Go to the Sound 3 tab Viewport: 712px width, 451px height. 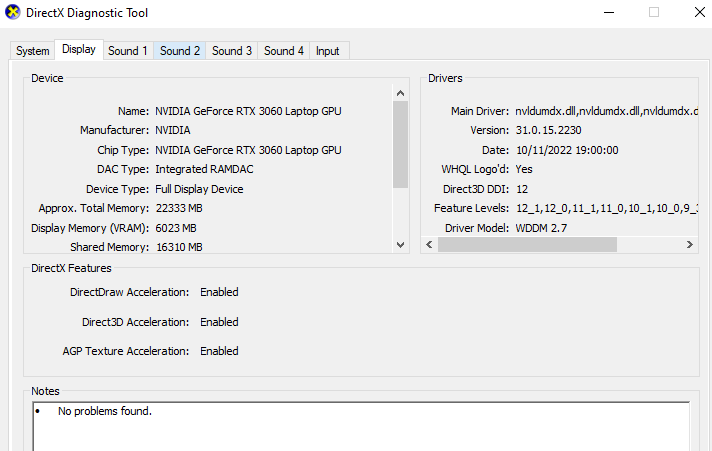(x=232, y=51)
